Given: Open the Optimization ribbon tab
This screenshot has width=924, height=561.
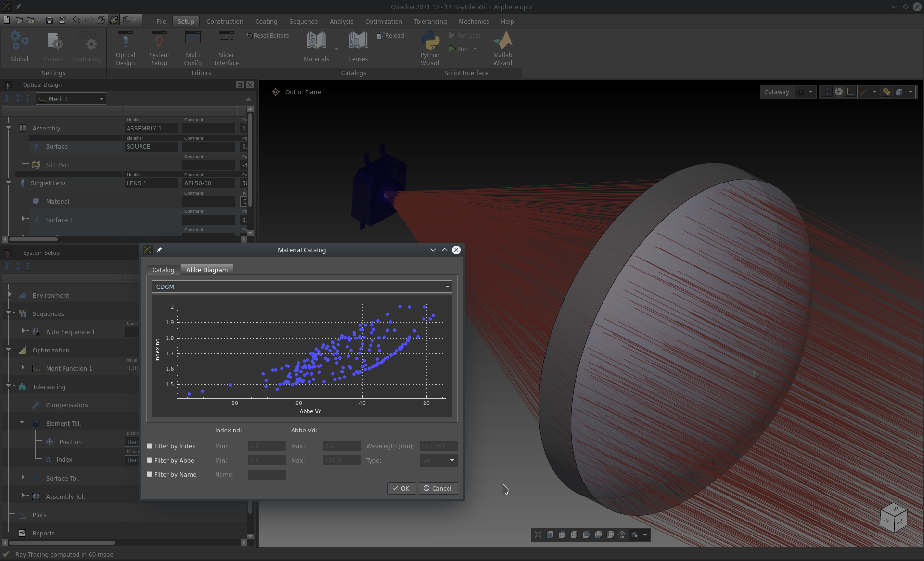Looking at the screenshot, I should coord(384,21).
